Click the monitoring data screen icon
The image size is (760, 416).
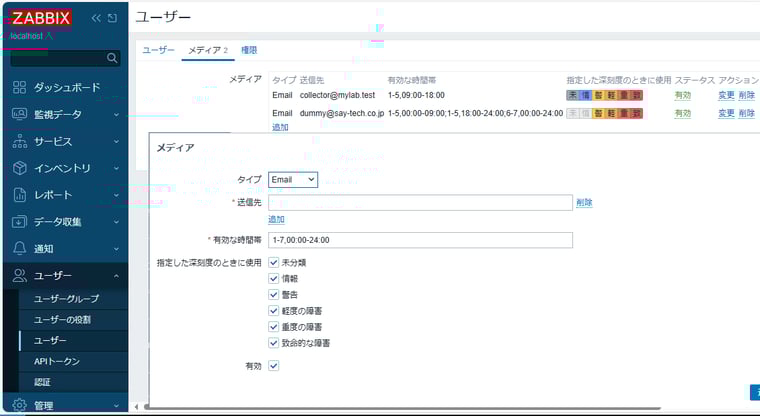[x=19, y=114]
